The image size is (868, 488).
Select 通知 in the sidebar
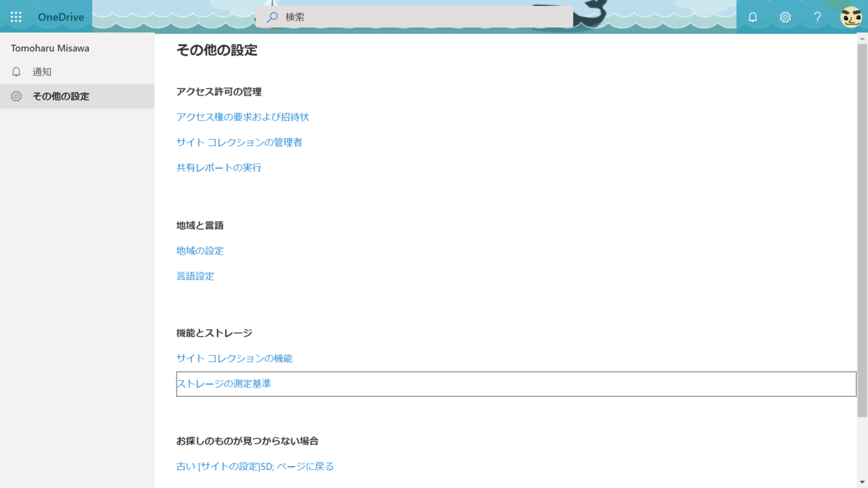coord(77,72)
